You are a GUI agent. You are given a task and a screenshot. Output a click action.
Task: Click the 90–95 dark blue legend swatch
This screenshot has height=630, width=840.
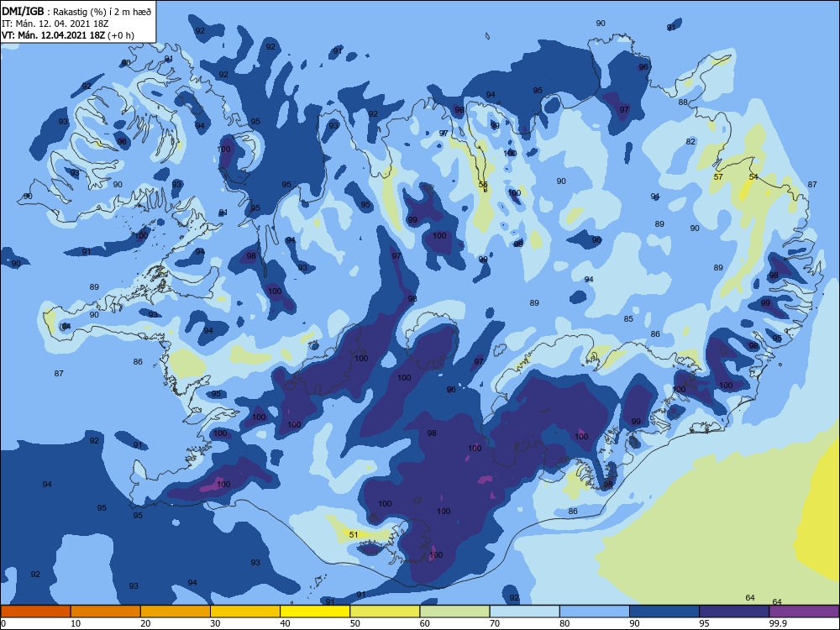pyautogui.click(x=664, y=612)
